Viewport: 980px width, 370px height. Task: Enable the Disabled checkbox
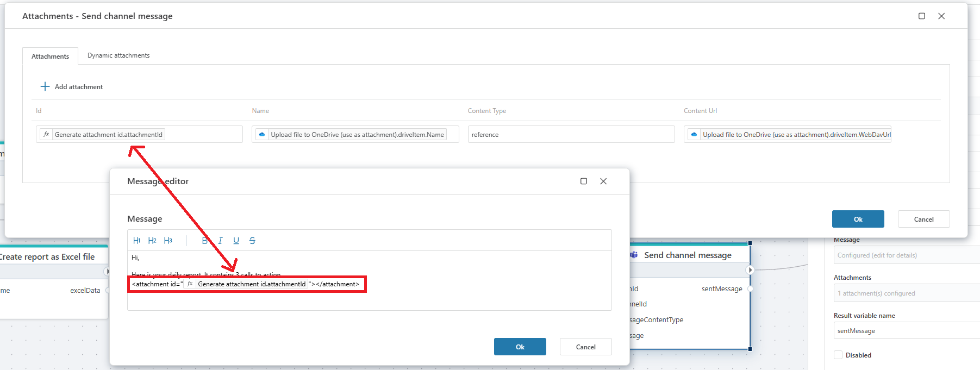pos(838,355)
